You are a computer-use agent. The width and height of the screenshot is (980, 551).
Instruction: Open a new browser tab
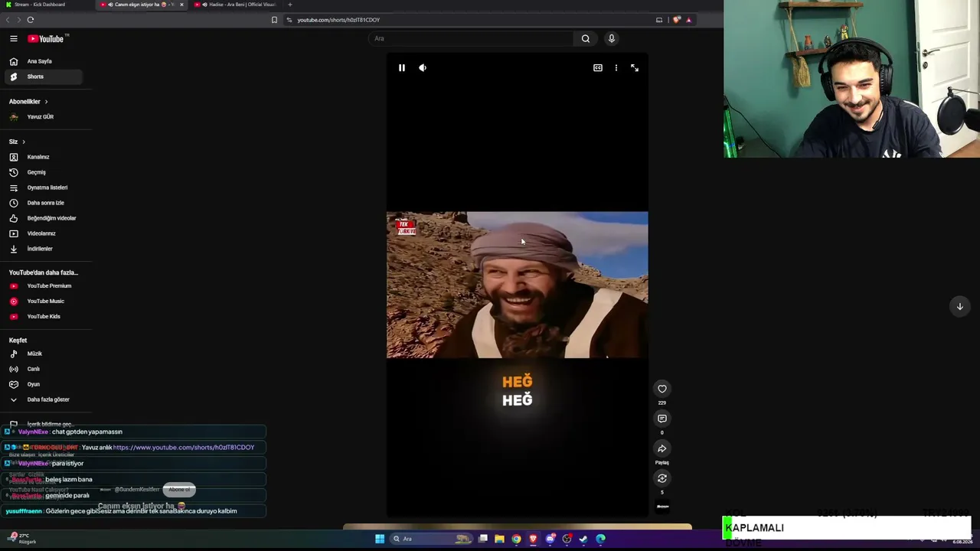[289, 5]
